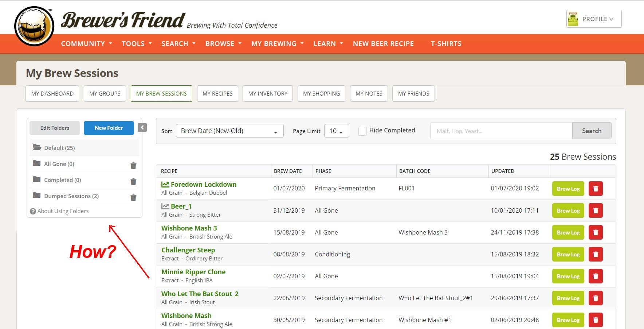The height and width of the screenshot is (329, 644).
Task: Expand the Search nav menu
Action: 178,43
